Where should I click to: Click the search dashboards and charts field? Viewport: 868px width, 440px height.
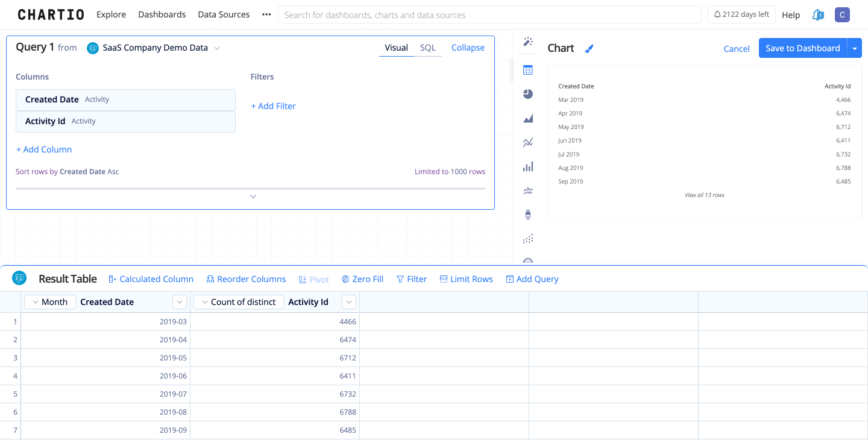[x=489, y=14]
